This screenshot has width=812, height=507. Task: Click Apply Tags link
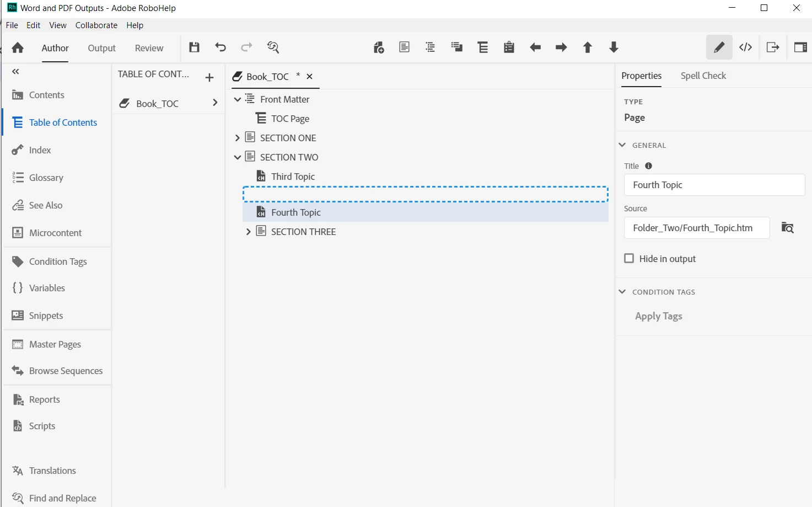pyautogui.click(x=659, y=316)
